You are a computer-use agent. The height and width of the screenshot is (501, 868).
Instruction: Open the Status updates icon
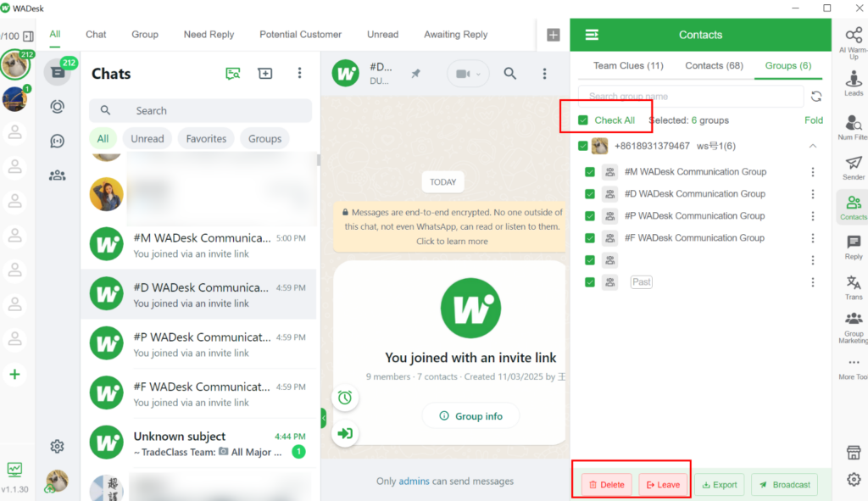click(57, 106)
